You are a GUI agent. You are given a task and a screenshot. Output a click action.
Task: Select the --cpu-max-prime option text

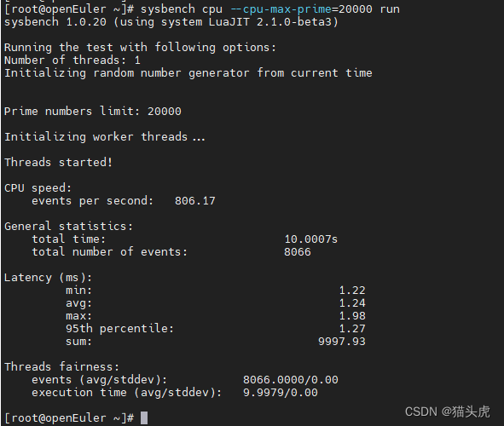click(x=281, y=9)
